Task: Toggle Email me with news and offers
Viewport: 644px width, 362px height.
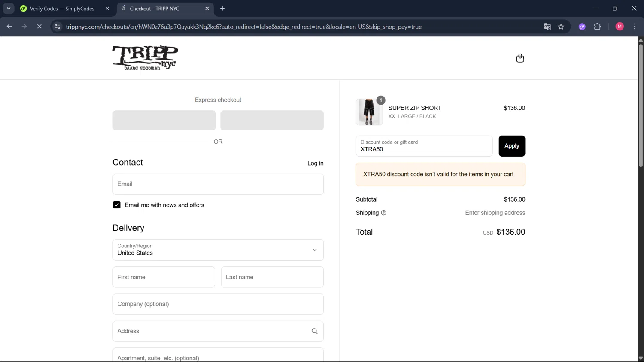Action: (x=116, y=205)
